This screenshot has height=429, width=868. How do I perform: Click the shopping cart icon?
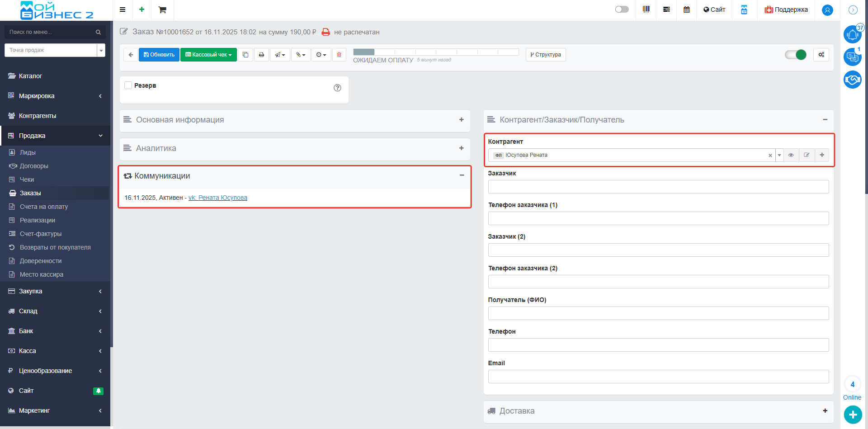(162, 10)
